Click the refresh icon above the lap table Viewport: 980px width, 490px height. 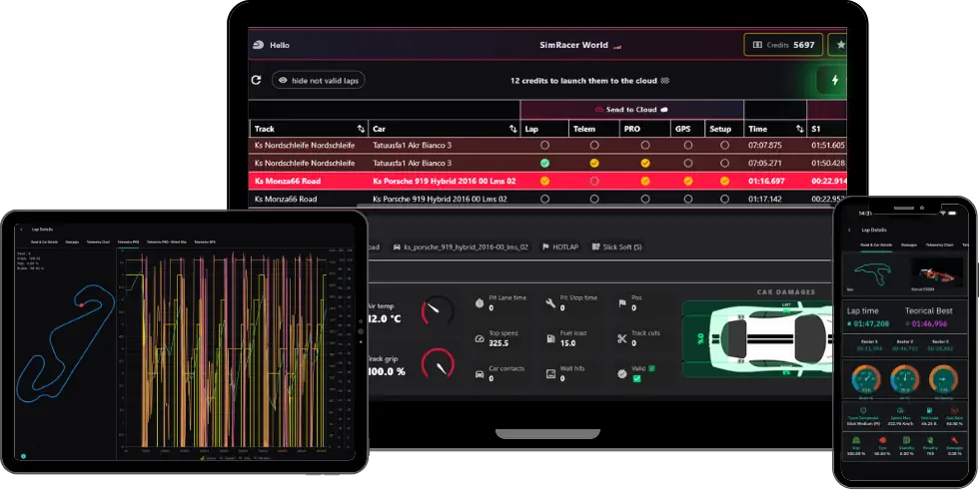click(x=257, y=80)
